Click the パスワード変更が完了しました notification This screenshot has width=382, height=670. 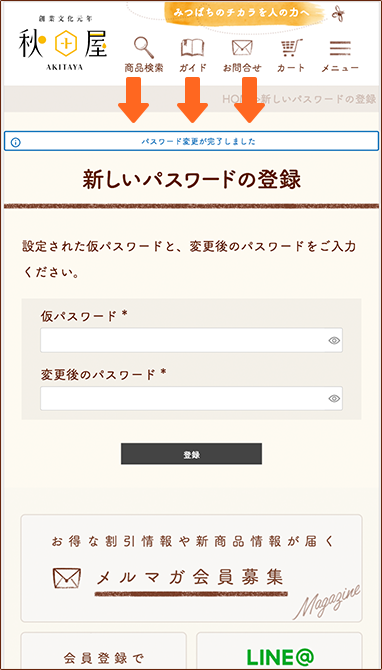tap(191, 141)
